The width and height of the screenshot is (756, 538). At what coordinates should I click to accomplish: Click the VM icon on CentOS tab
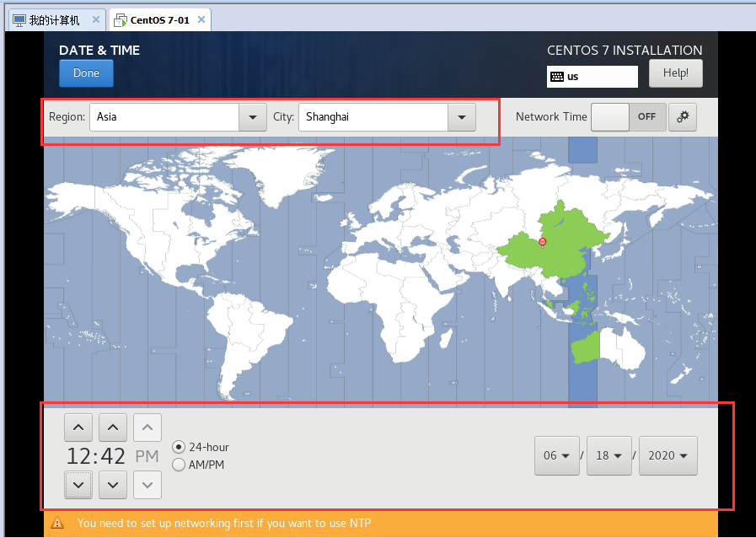pyautogui.click(x=121, y=20)
